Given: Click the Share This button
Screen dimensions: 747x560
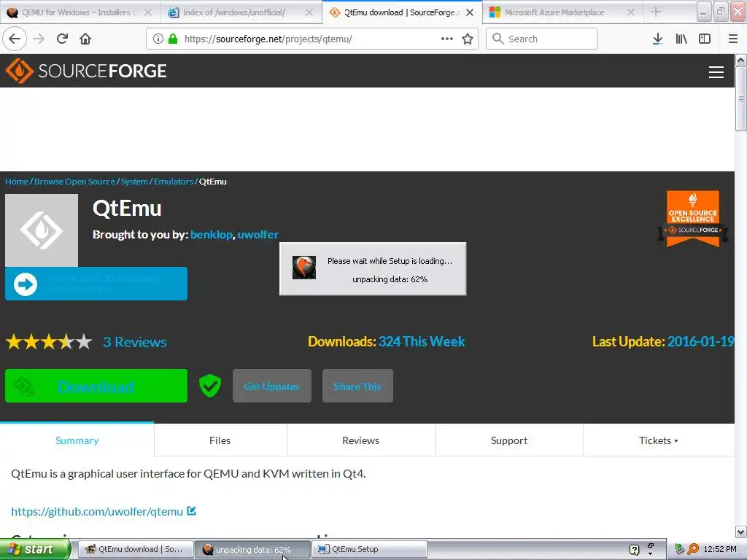Looking at the screenshot, I should (357, 386).
